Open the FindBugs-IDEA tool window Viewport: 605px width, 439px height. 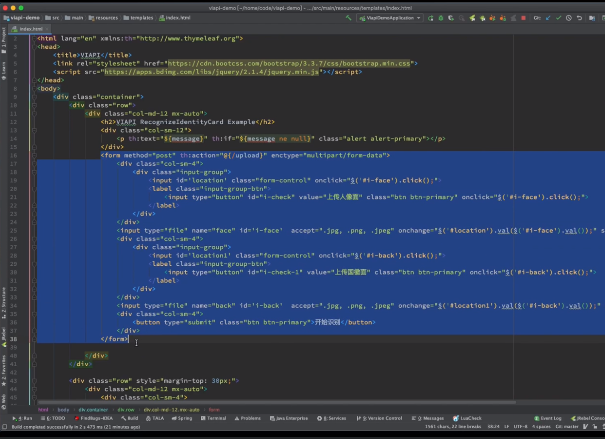pos(93,418)
